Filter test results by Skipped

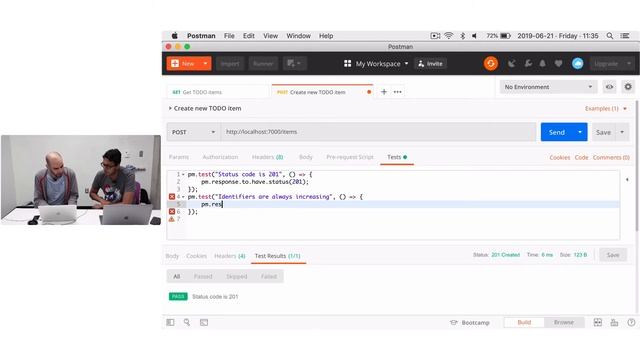237,277
